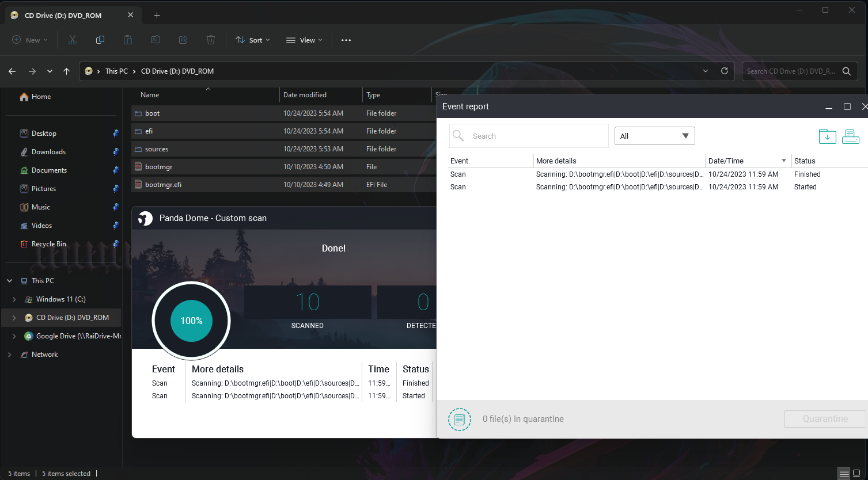Open New tab with plus button
868x480 pixels.
point(157,16)
